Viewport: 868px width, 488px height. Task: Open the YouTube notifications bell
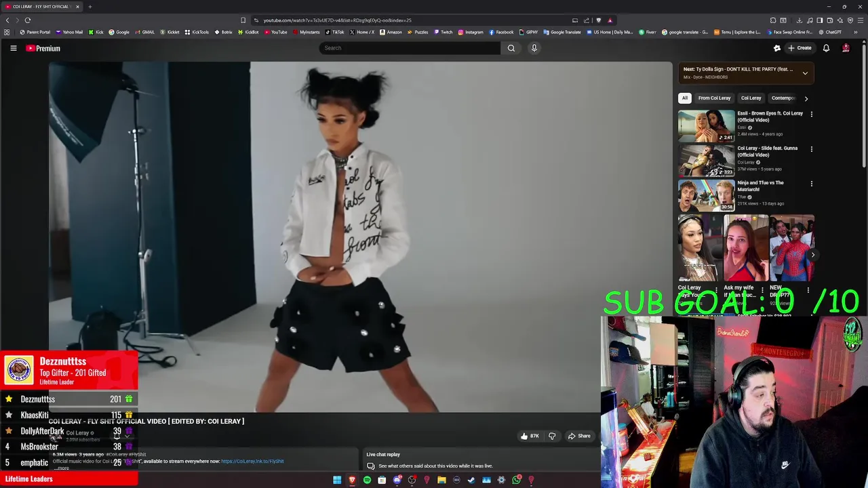pyautogui.click(x=826, y=48)
